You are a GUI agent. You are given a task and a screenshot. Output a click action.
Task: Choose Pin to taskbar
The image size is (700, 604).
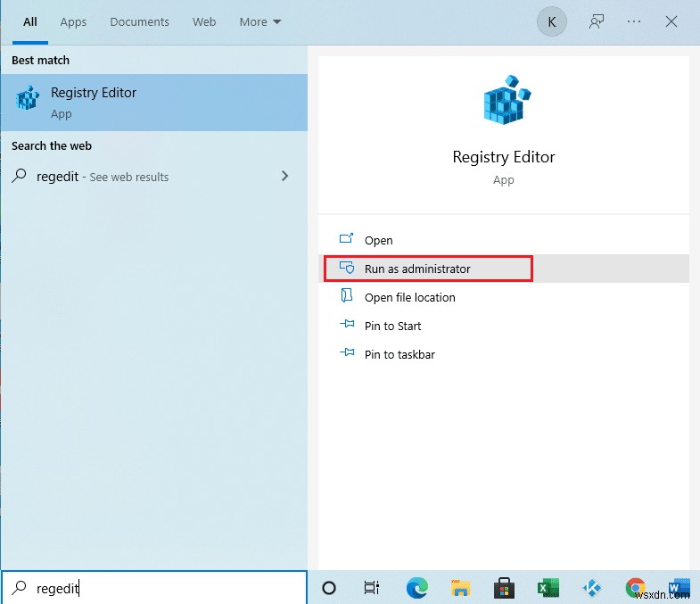(x=504, y=354)
